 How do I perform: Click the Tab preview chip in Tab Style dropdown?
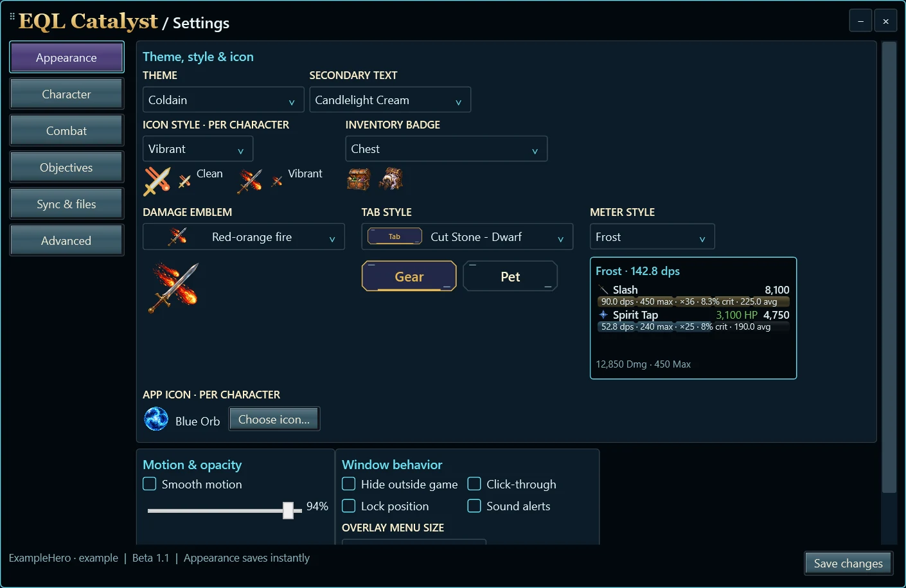(x=395, y=236)
